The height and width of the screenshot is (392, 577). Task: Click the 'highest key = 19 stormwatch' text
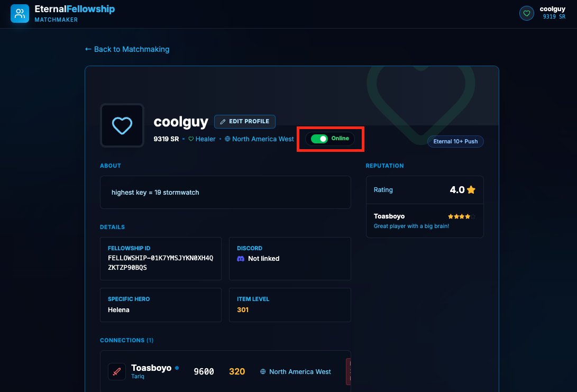click(155, 193)
